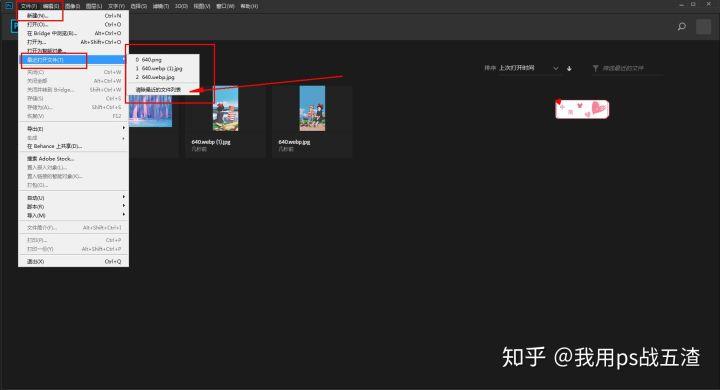
Task: Choose 脚本(R) menu entry
Action: click(73, 207)
